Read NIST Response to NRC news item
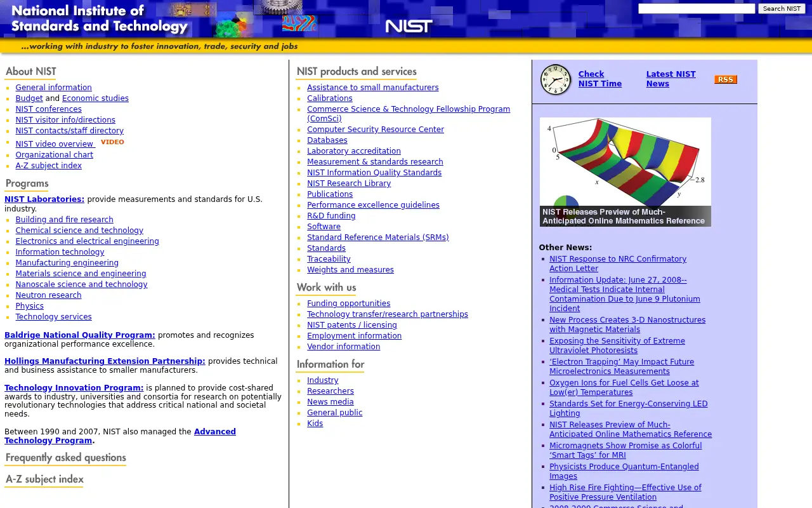Screen dimensions: 812x508 618,264
